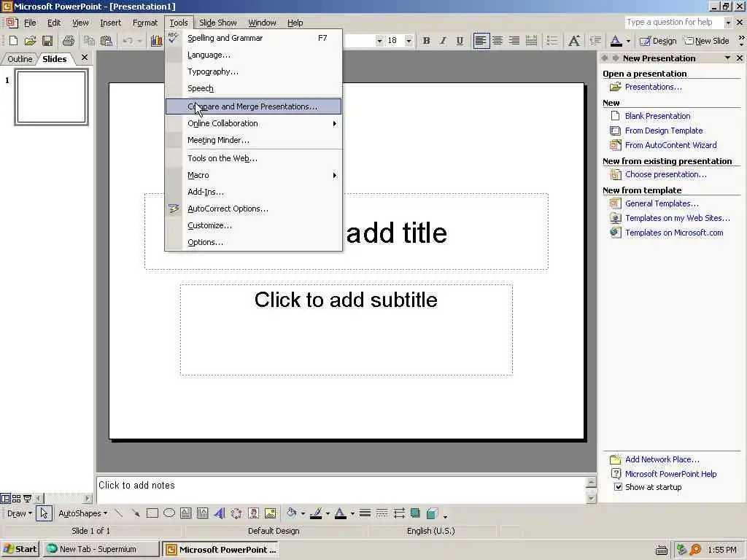This screenshot has height=560, width=747.
Task: Select Center alignment
Action: [x=498, y=41]
